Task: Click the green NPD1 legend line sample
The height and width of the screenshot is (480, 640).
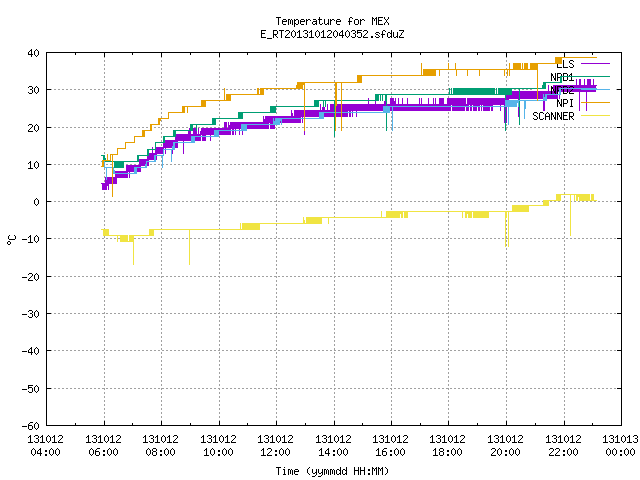Action: click(595, 76)
